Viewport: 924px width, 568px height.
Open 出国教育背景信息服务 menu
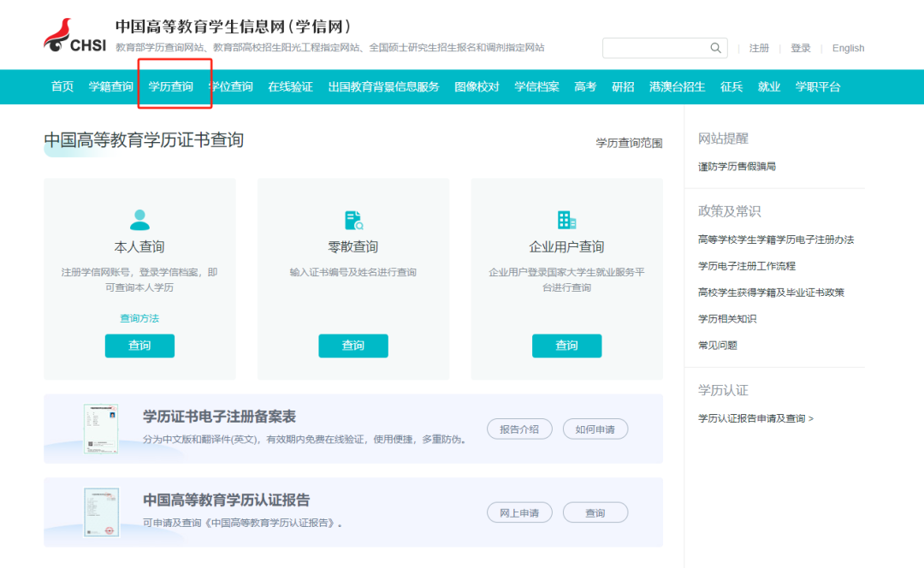pos(383,86)
